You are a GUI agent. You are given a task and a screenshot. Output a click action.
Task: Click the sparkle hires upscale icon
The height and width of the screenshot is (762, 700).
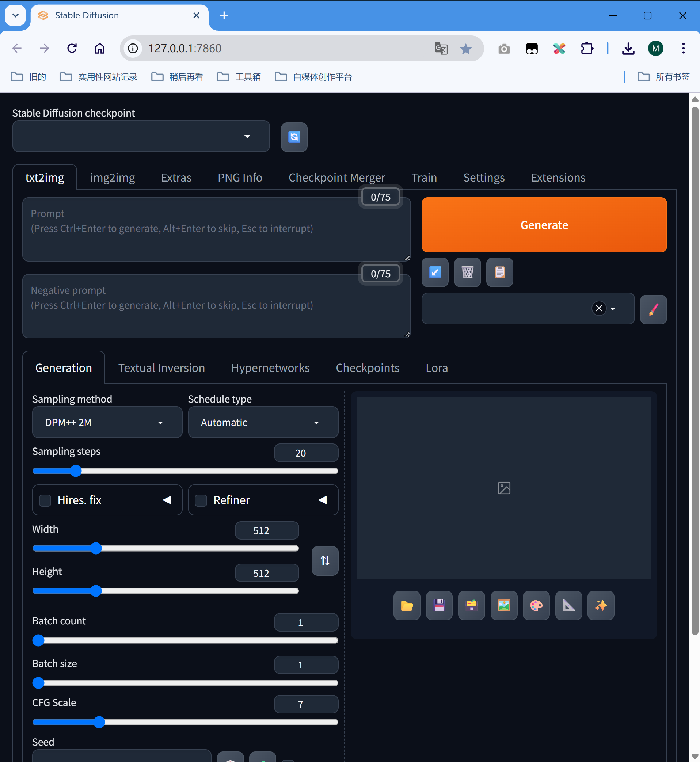601,606
